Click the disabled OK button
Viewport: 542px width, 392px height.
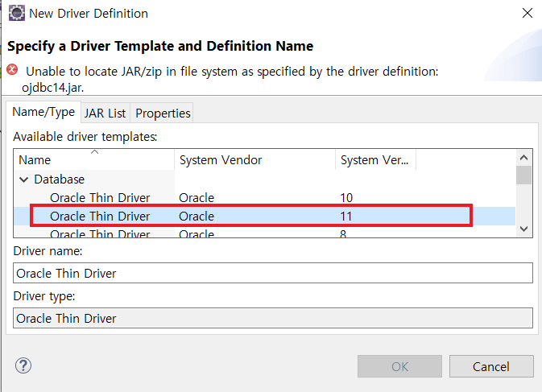[x=399, y=366]
